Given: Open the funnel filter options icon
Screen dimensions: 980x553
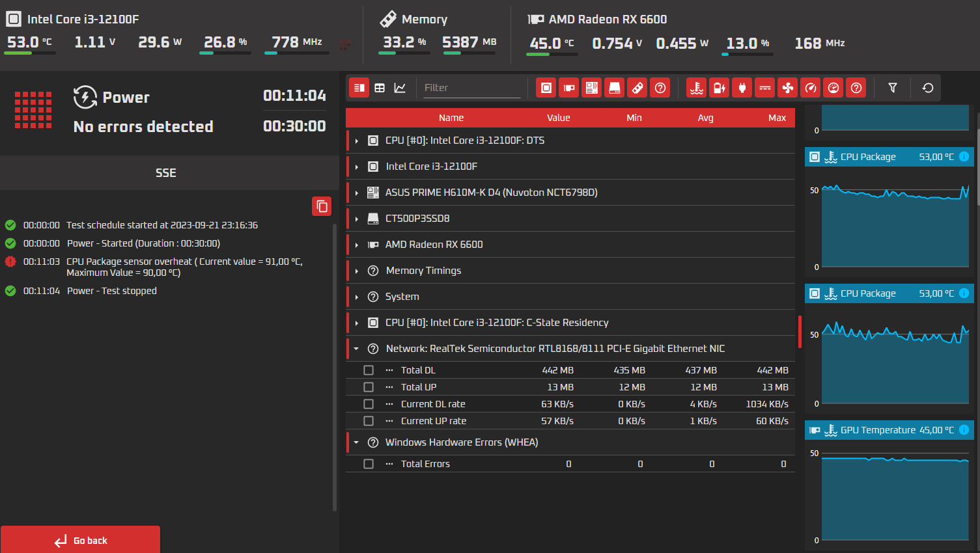Looking at the screenshot, I should [x=893, y=88].
